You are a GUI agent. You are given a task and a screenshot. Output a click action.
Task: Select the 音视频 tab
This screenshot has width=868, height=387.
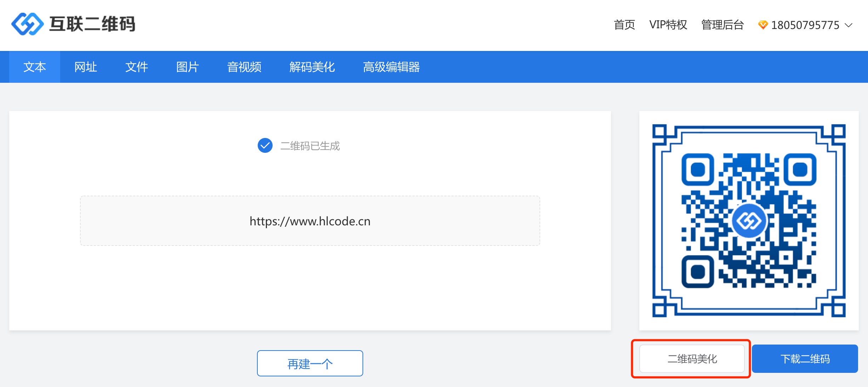(244, 67)
